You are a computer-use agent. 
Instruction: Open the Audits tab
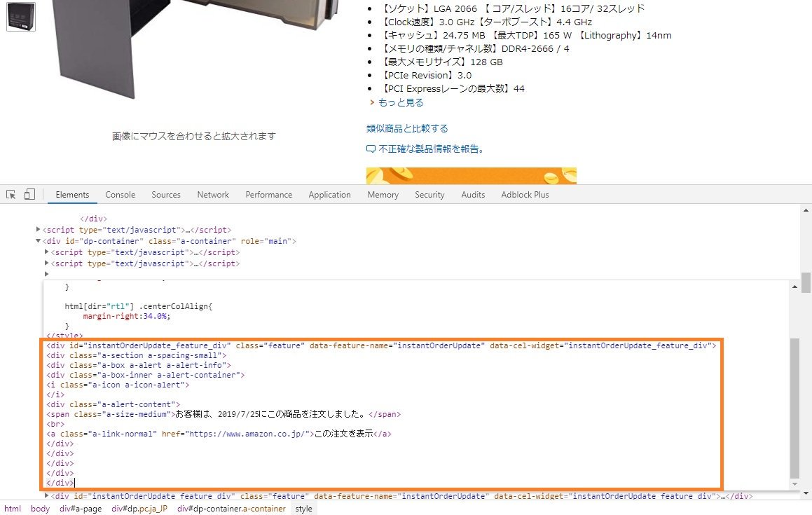click(x=473, y=194)
